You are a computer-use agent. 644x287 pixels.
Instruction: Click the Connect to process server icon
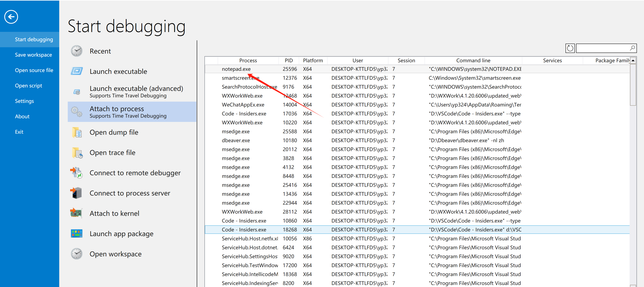point(76,193)
